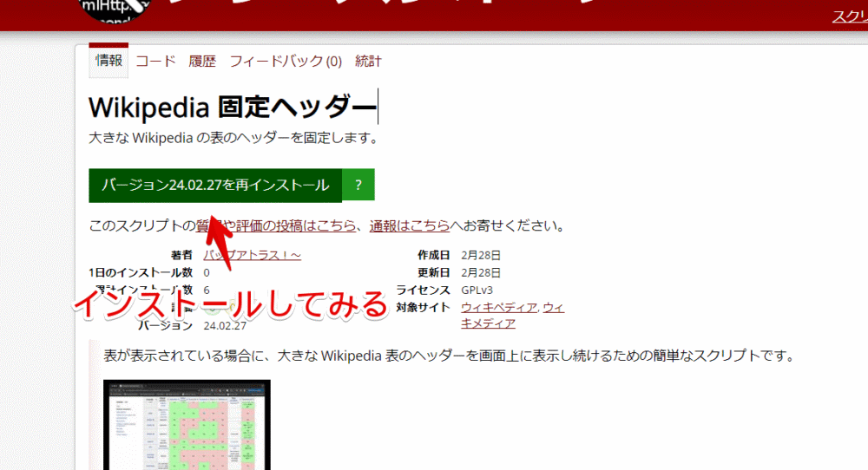
Task: Click the ライセンス label
Action: 423,290
